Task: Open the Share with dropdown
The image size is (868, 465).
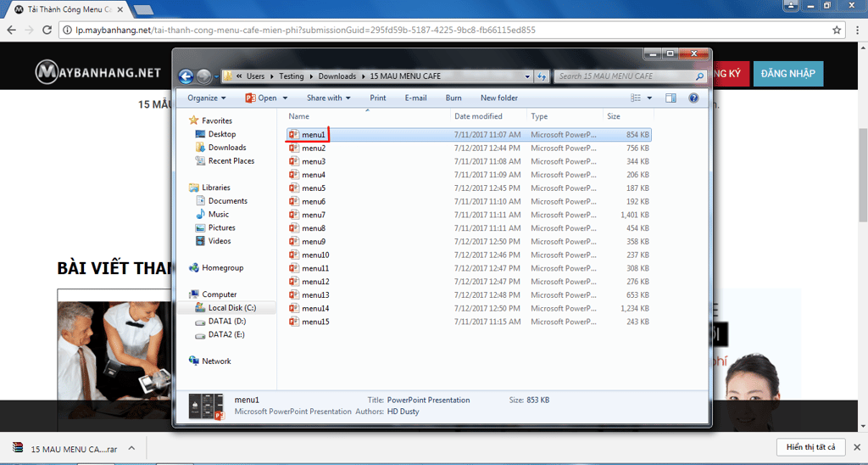Action: pos(329,98)
